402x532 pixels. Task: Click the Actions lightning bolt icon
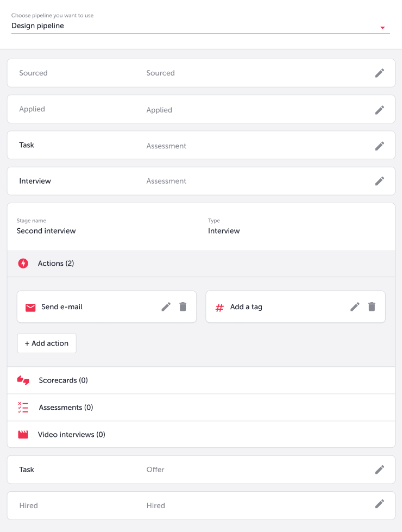pyautogui.click(x=23, y=263)
